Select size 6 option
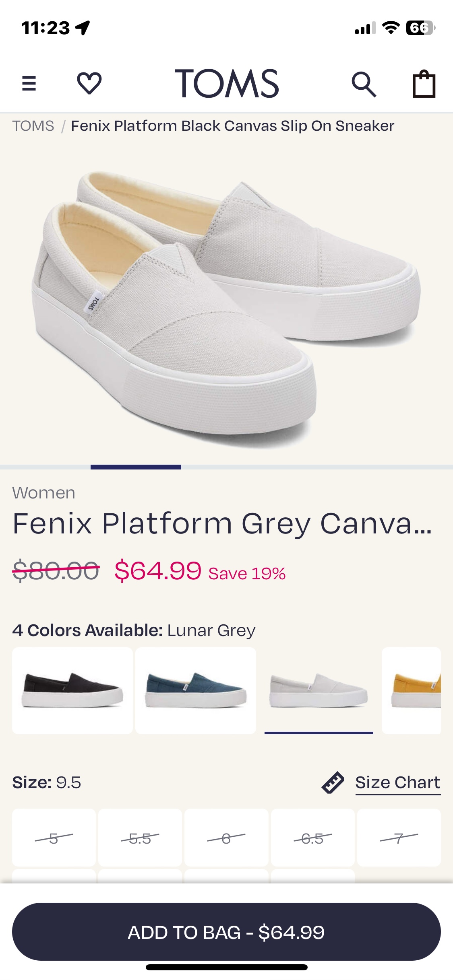 [x=226, y=838]
